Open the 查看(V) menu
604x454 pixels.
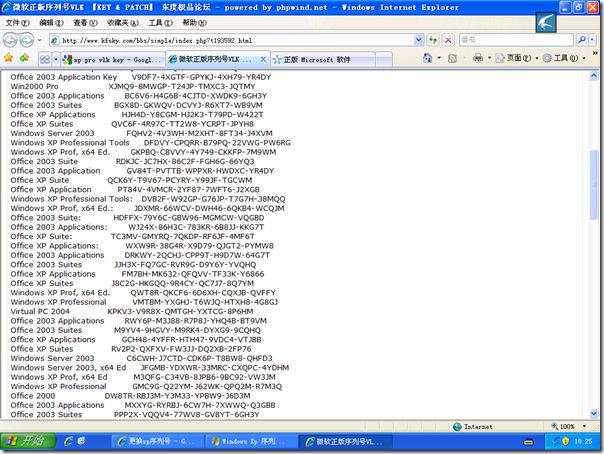86,23
